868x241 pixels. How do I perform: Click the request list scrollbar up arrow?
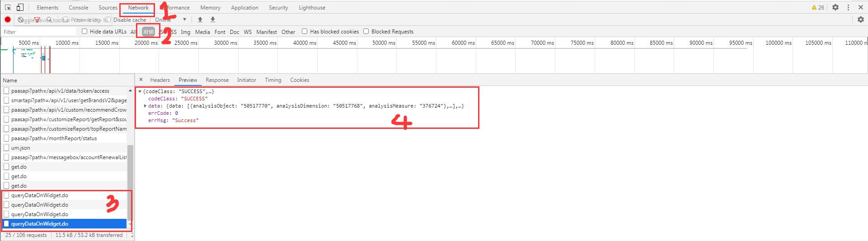[130, 91]
